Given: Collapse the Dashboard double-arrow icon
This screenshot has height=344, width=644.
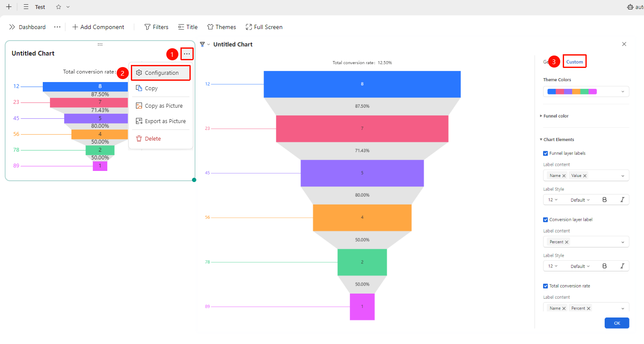Looking at the screenshot, I should [12, 27].
